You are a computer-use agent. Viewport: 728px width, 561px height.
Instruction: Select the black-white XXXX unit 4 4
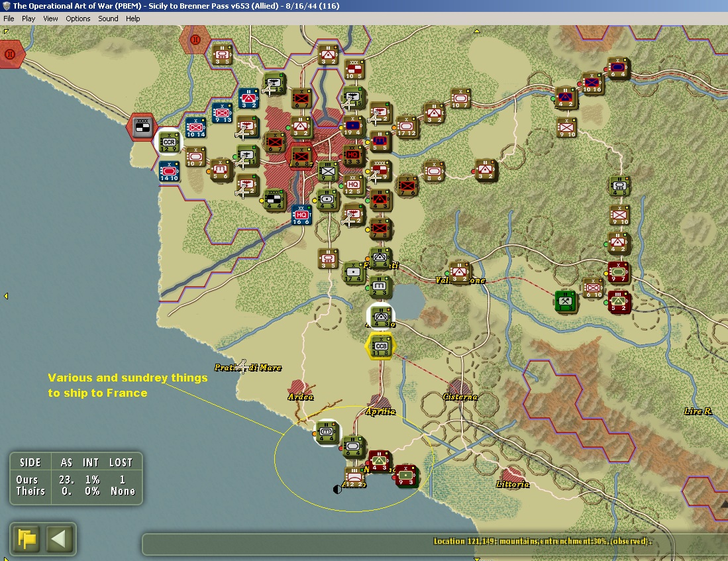tap(274, 199)
